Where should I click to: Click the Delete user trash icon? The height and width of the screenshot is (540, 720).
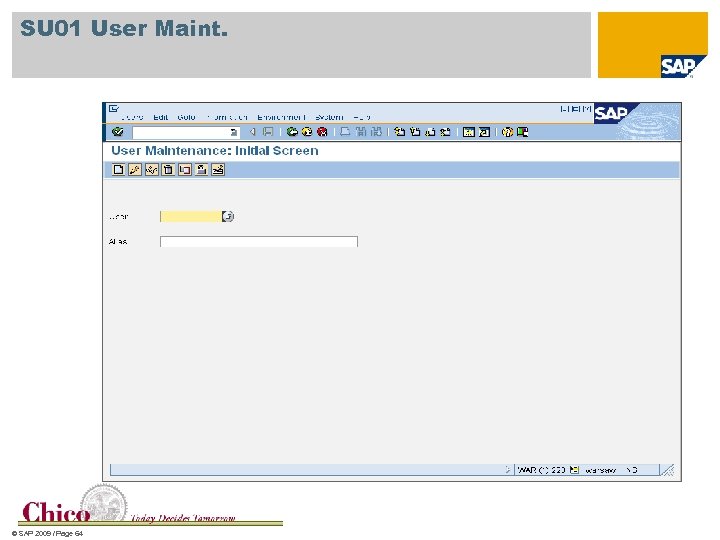168,169
